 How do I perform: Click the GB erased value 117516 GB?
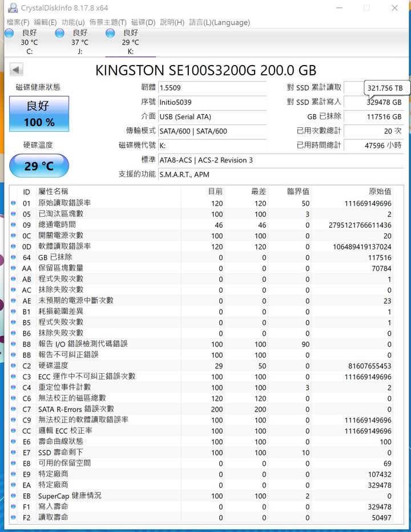(374, 116)
